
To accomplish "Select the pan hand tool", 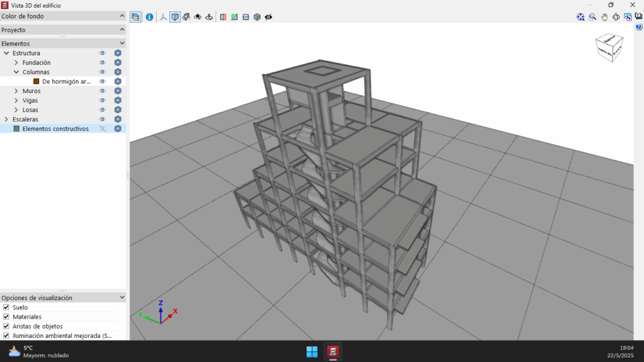I will (x=604, y=17).
